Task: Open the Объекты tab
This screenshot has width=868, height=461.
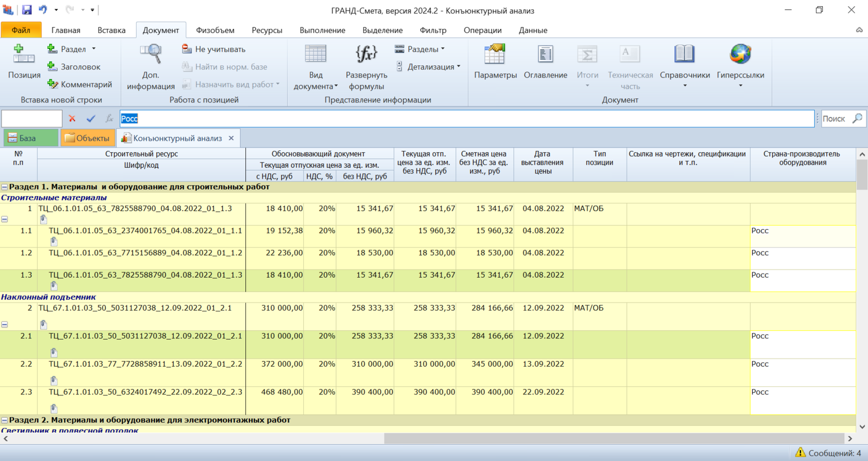Action: click(87, 138)
